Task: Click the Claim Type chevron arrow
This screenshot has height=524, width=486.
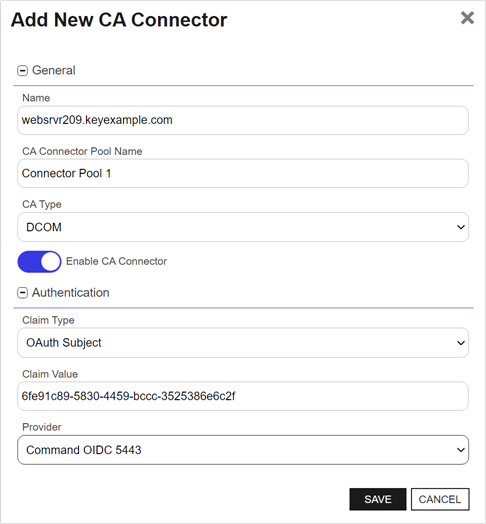Action: pyautogui.click(x=461, y=343)
